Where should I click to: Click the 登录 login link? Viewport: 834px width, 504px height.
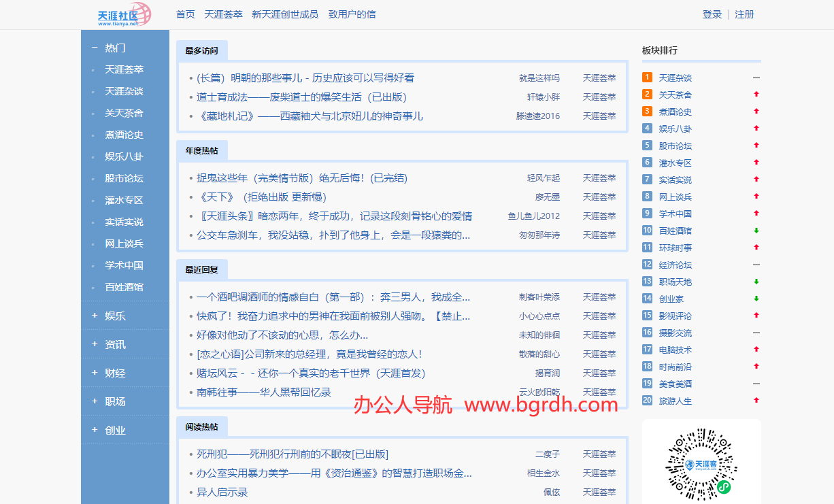712,14
